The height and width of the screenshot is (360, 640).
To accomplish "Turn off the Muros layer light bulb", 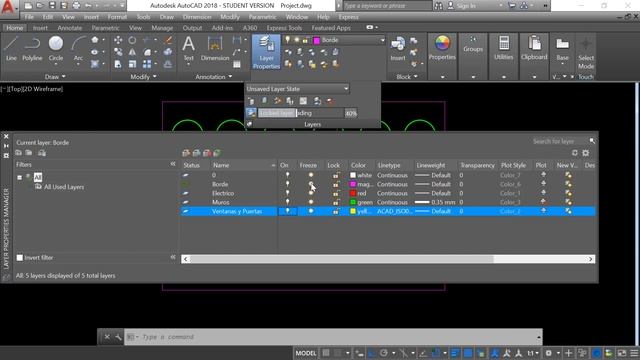I will (287, 202).
